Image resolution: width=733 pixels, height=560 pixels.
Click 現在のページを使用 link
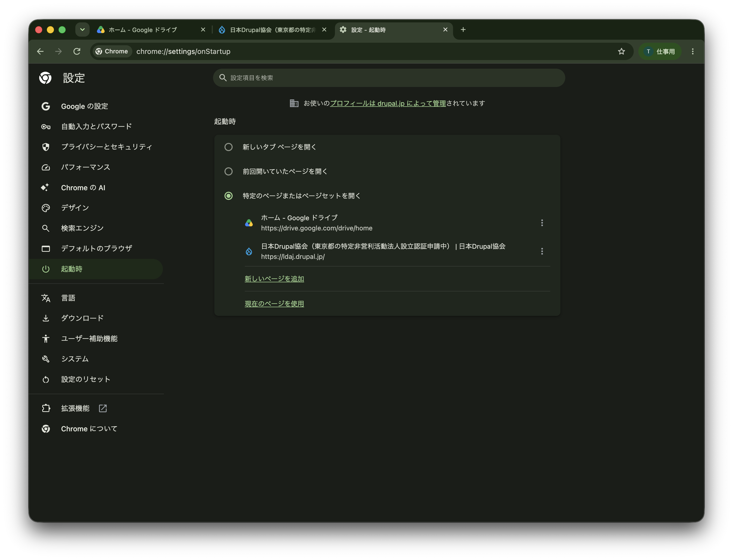274,304
